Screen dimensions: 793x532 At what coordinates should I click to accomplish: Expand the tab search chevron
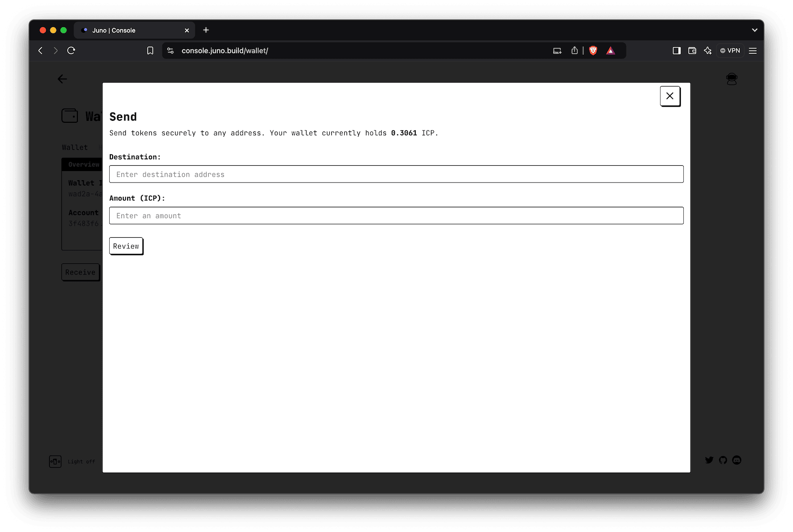coord(754,30)
